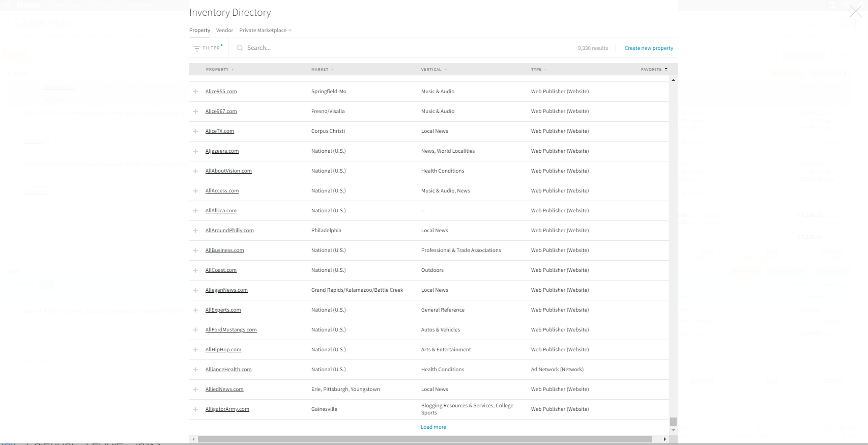Add AllAboutVision.com via its plus icon
The width and height of the screenshot is (868, 445).
point(195,171)
